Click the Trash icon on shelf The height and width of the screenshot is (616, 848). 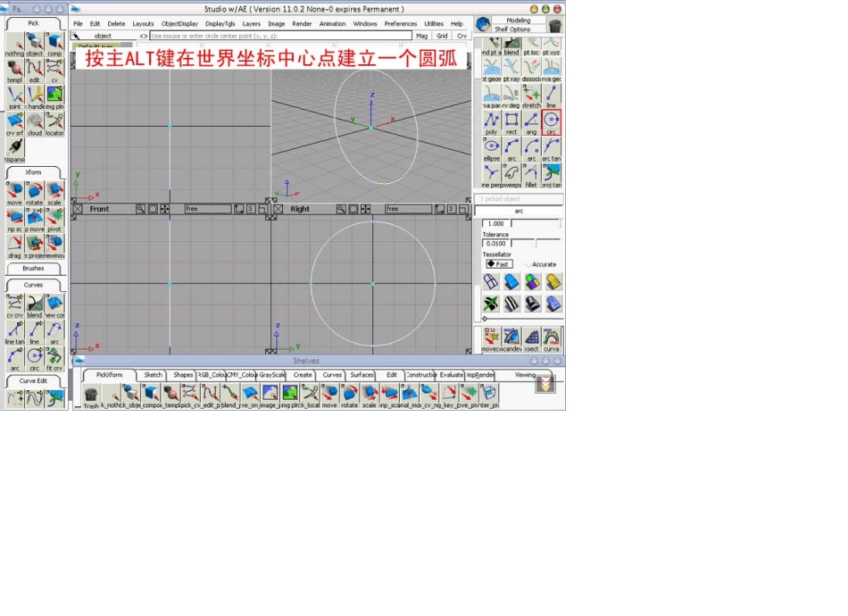tap(91, 395)
